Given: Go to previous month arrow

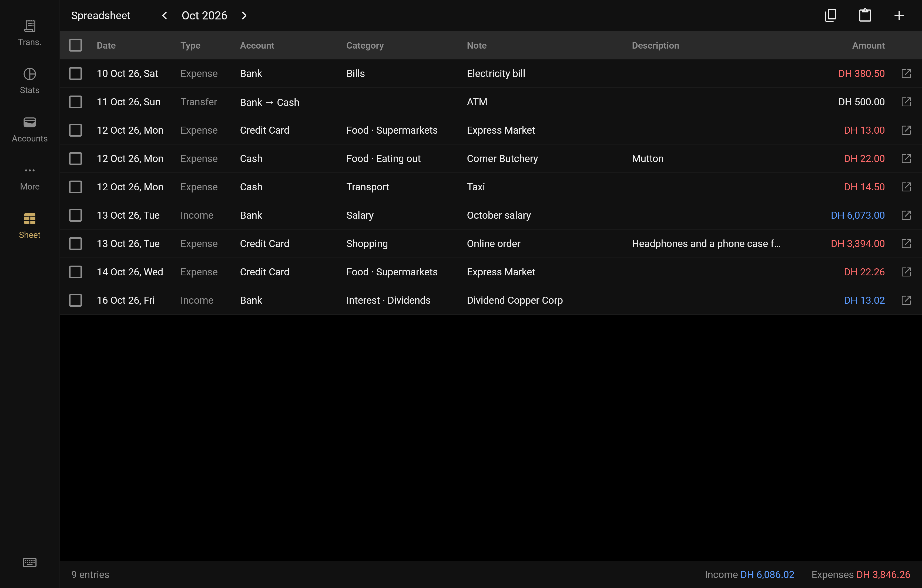Looking at the screenshot, I should tap(165, 15).
